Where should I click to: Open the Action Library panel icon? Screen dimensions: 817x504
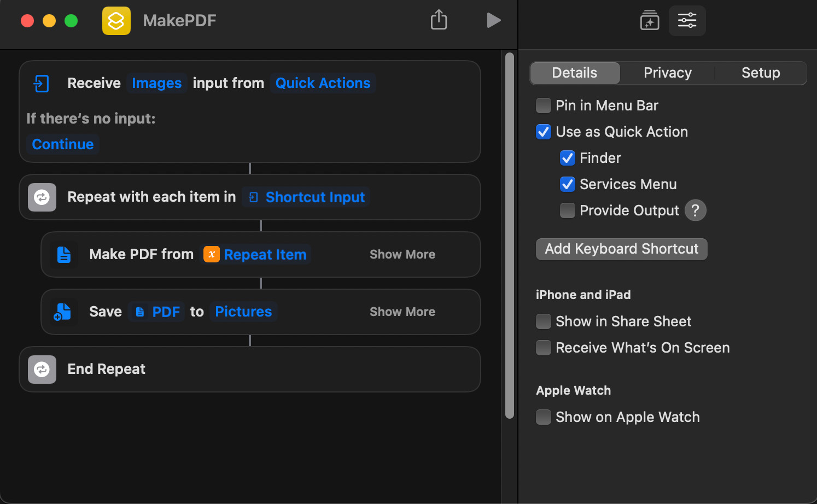click(649, 21)
